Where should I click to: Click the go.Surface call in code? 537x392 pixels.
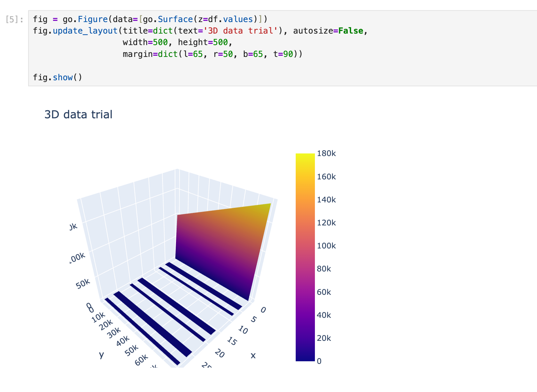pos(168,19)
